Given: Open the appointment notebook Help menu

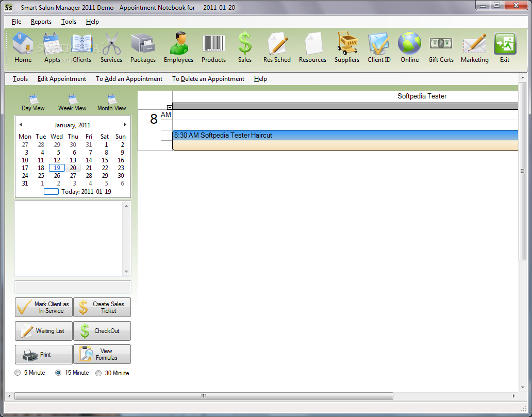Looking at the screenshot, I should (x=260, y=79).
